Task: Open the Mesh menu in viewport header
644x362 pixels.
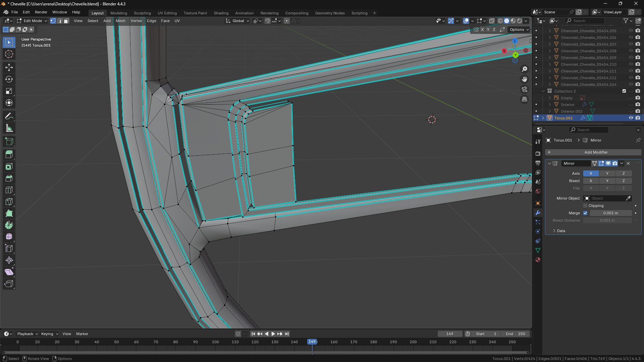Action: (121, 21)
